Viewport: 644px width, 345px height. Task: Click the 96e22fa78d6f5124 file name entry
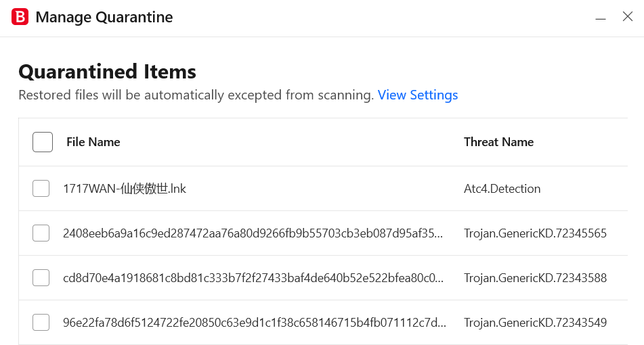254,323
